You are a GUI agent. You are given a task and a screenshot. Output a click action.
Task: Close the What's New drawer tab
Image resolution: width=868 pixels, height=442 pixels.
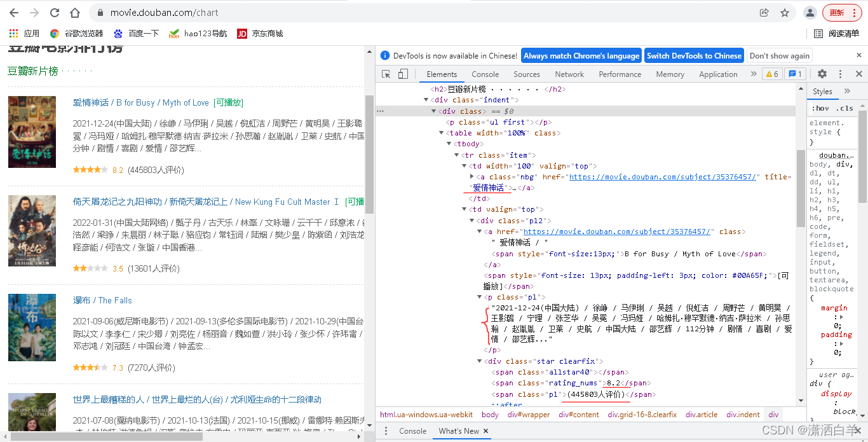[486, 431]
